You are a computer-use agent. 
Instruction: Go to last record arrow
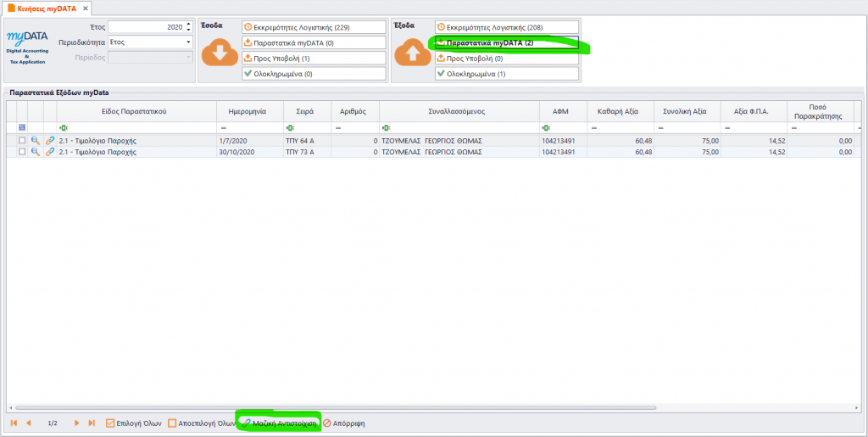tap(92, 423)
